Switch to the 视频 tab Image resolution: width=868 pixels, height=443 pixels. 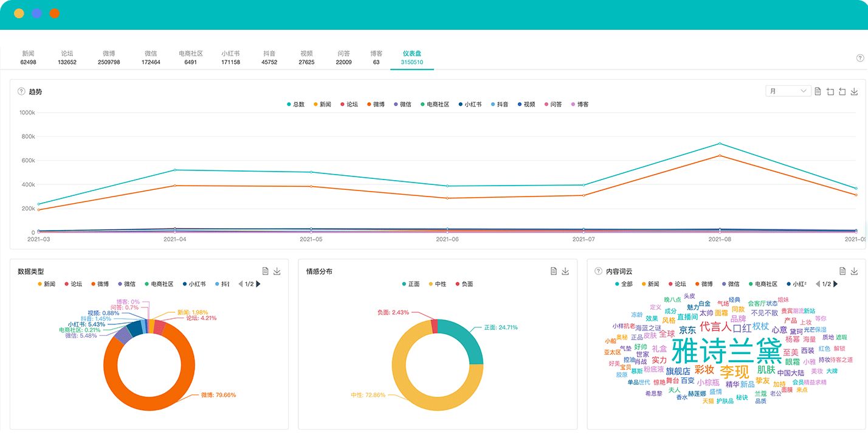(306, 58)
